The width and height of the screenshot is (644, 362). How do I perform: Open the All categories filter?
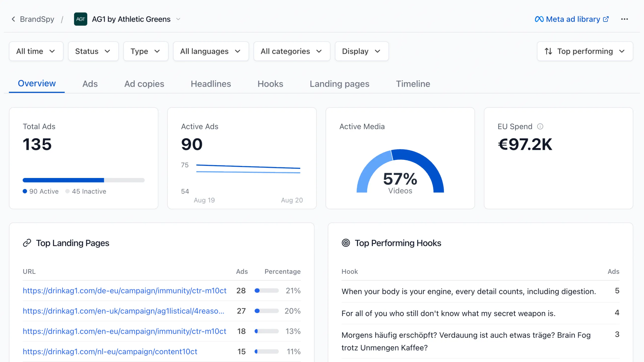(x=292, y=51)
